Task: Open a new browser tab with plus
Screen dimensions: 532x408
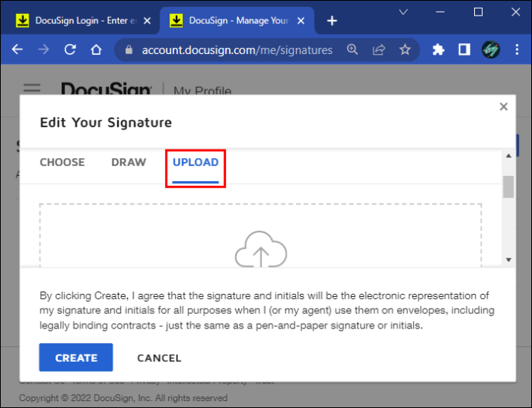Action: click(332, 21)
